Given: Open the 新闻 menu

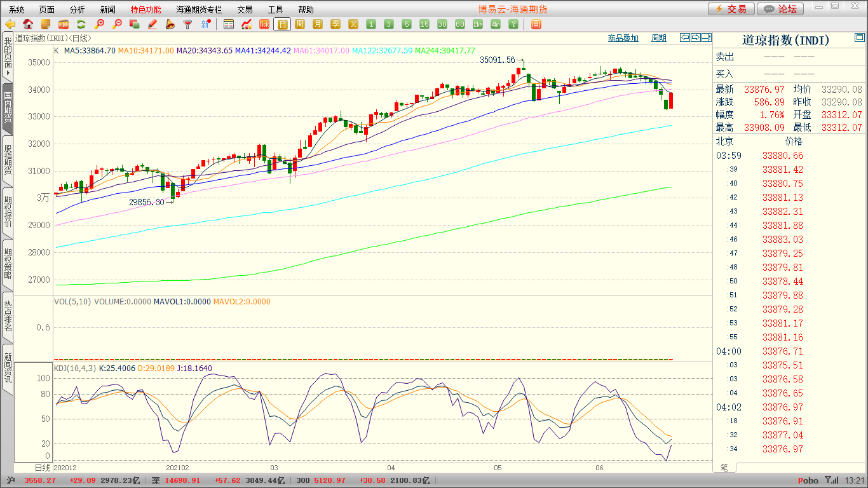Looking at the screenshot, I should [x=108, y=10].
